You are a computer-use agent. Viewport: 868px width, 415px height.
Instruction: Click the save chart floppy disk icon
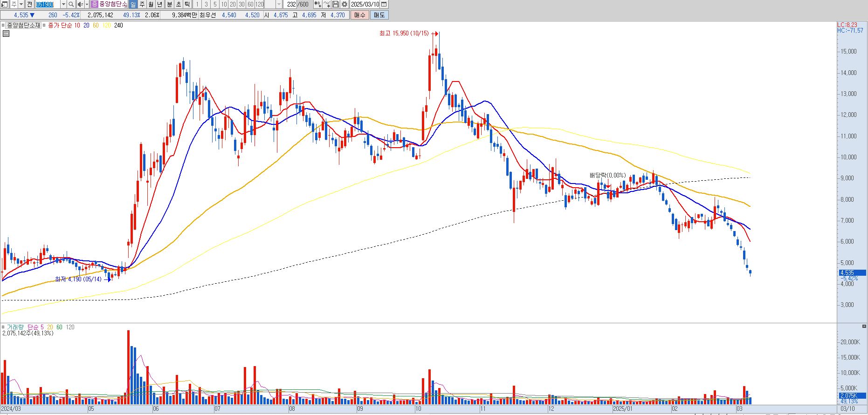click(336, 4)
